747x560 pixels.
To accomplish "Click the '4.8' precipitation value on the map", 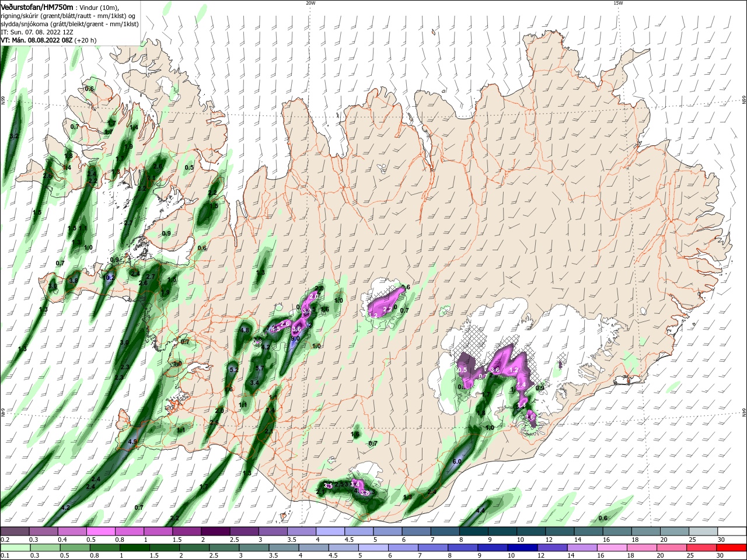I will 245,330.
